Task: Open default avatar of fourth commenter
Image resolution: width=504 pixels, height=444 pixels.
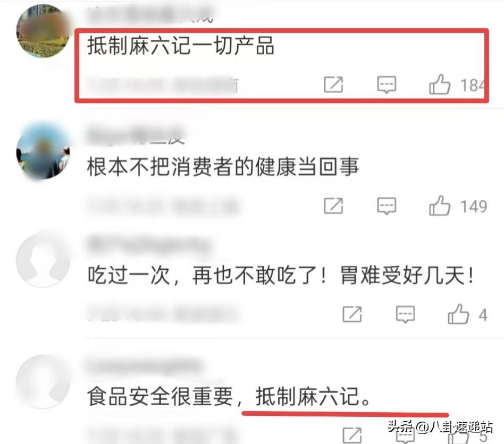Action: tap(43, 381)
